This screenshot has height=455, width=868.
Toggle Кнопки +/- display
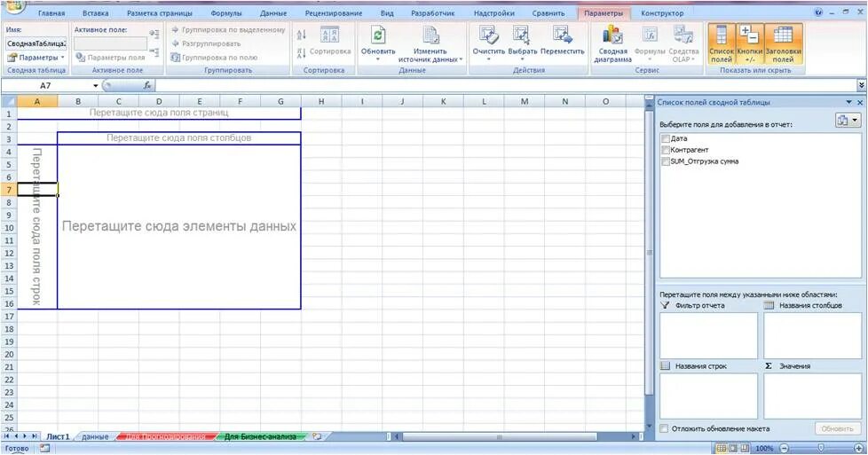[x=750, y=43]
